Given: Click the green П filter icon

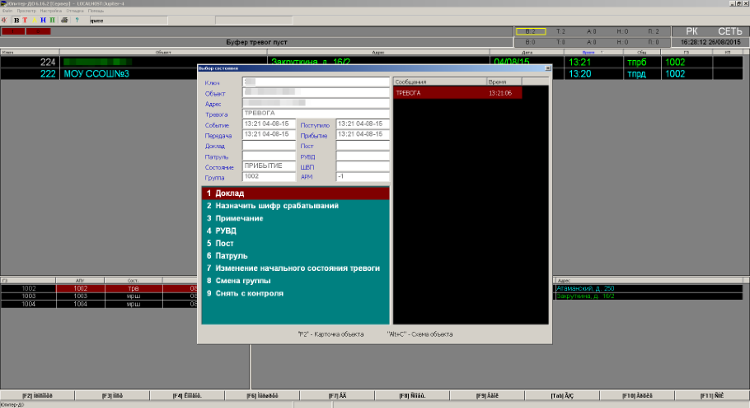Looking at the screenshot, I should tap(53, 20).
